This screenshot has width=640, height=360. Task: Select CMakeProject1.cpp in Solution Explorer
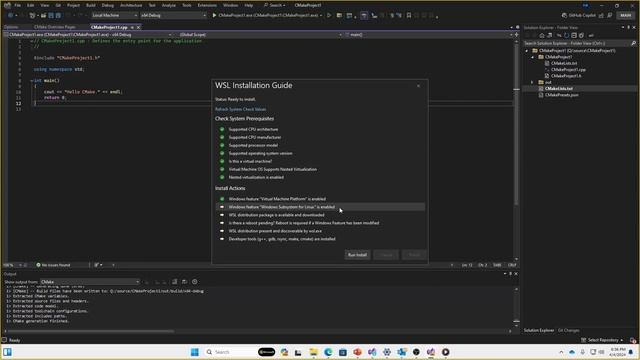[568, 70]
